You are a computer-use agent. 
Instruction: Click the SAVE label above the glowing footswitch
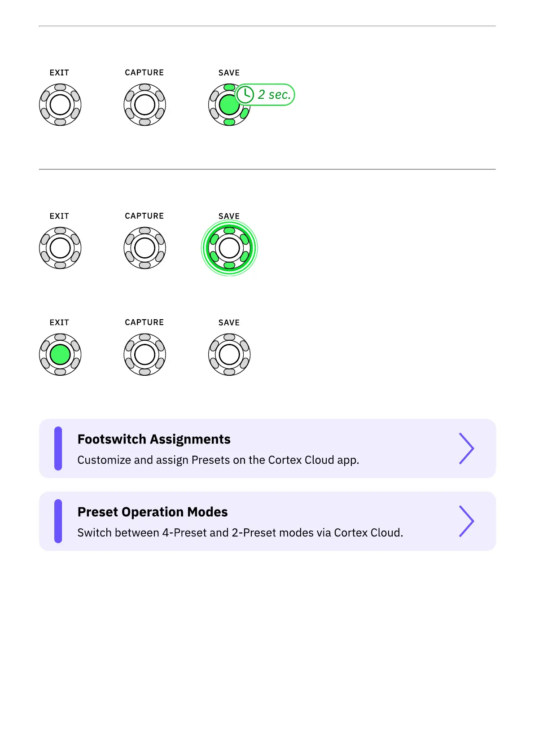(229, 216)
